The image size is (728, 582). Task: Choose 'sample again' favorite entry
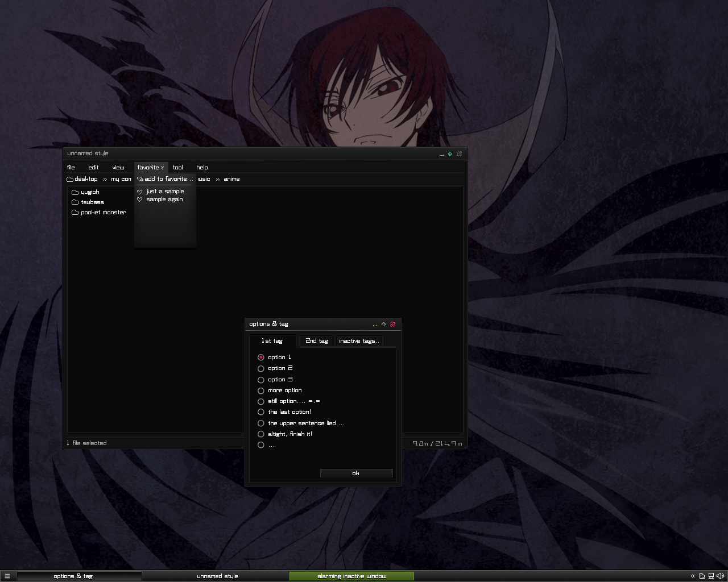coord(165,199)
